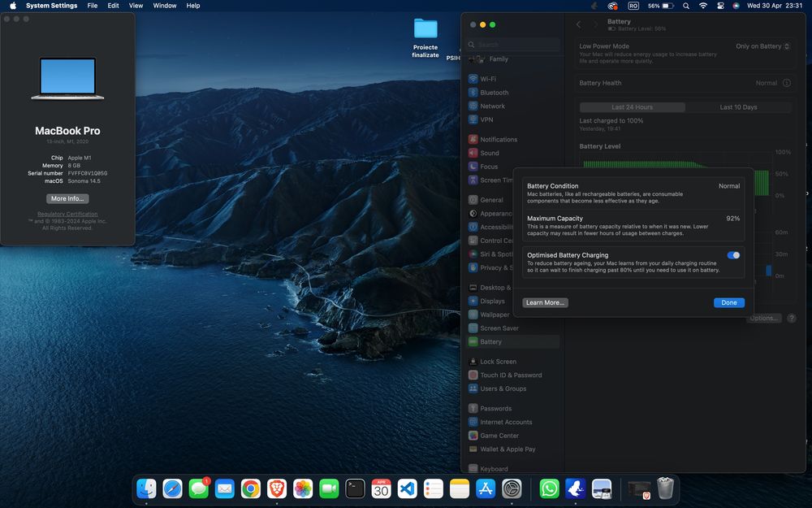Viewport: 812px width, 508px height.
Task: Open Game Center settings
Action: pos(499,436)
